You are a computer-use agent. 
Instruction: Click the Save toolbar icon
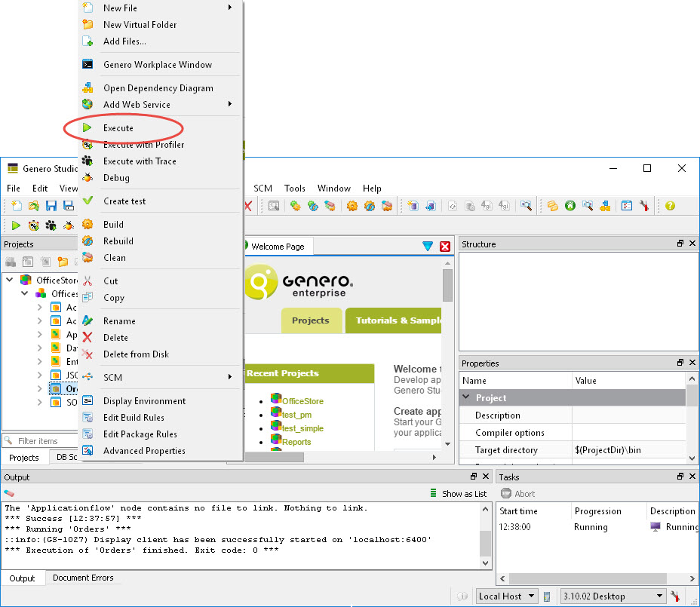[51, 205]
